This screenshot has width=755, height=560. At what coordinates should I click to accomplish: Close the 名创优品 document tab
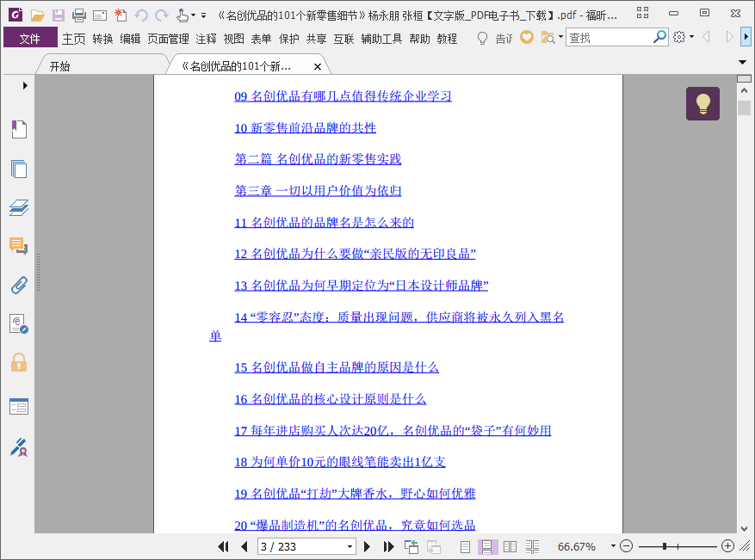318,67
